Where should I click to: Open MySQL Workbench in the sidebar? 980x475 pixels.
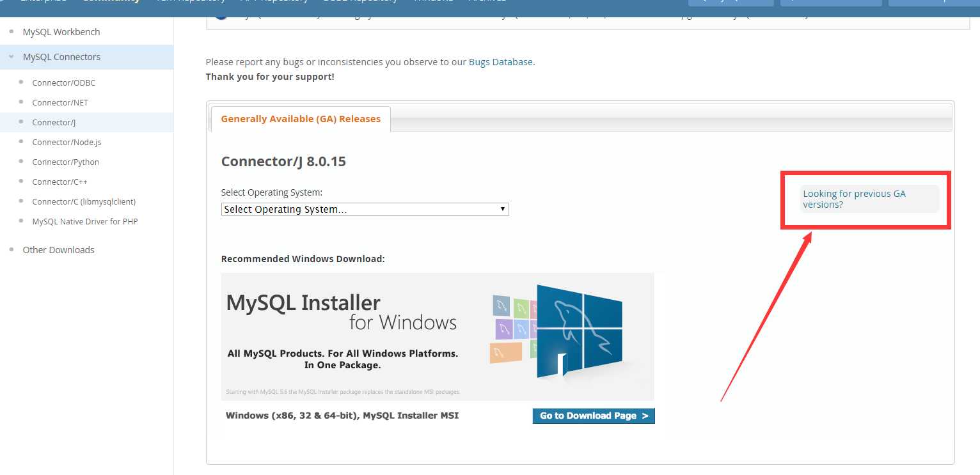[61, 32]
